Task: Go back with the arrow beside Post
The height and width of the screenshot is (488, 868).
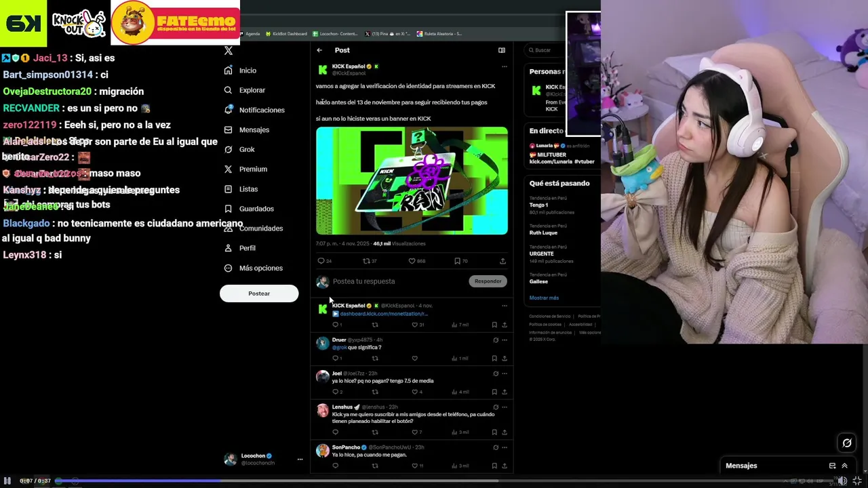Action: [319, 50]
